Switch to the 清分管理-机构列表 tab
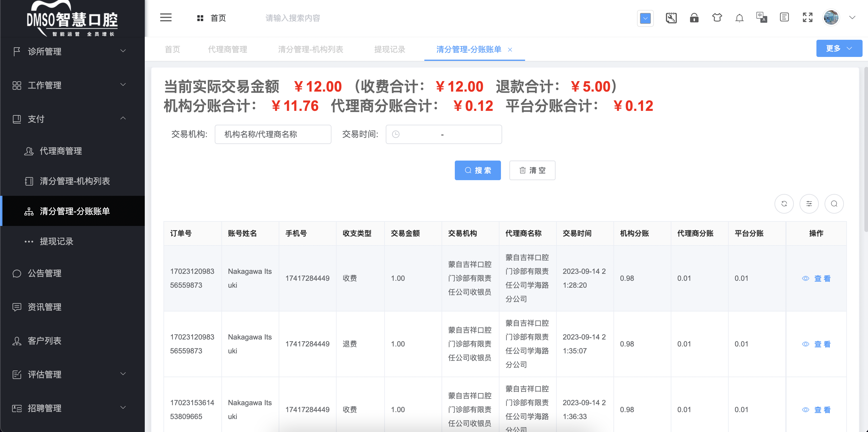This screenshot has height=432, width=868. (310, 49)
